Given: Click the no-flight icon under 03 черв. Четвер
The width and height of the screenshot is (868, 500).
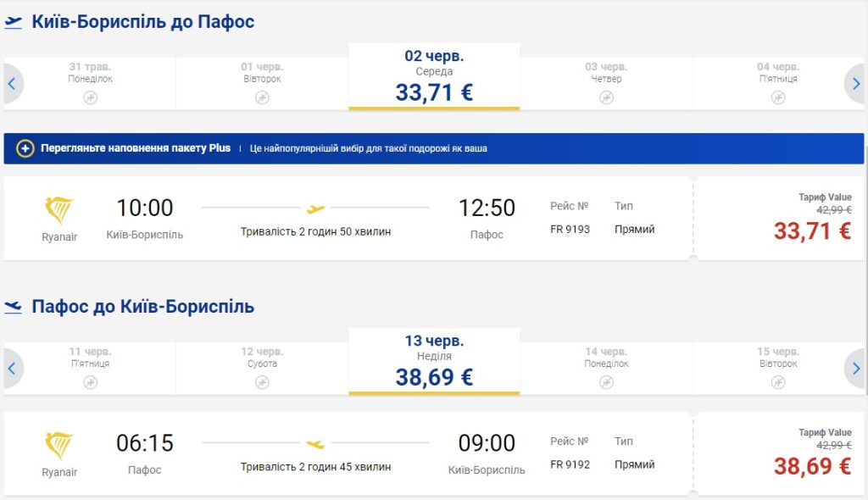Looking at the screenshot, I should pyautogui.click(x=606, y=97).
